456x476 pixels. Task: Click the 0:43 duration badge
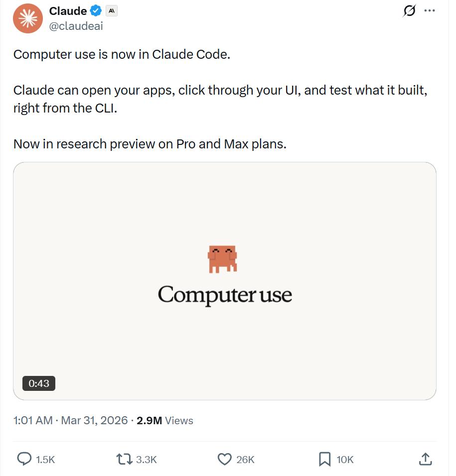(38, 383)
